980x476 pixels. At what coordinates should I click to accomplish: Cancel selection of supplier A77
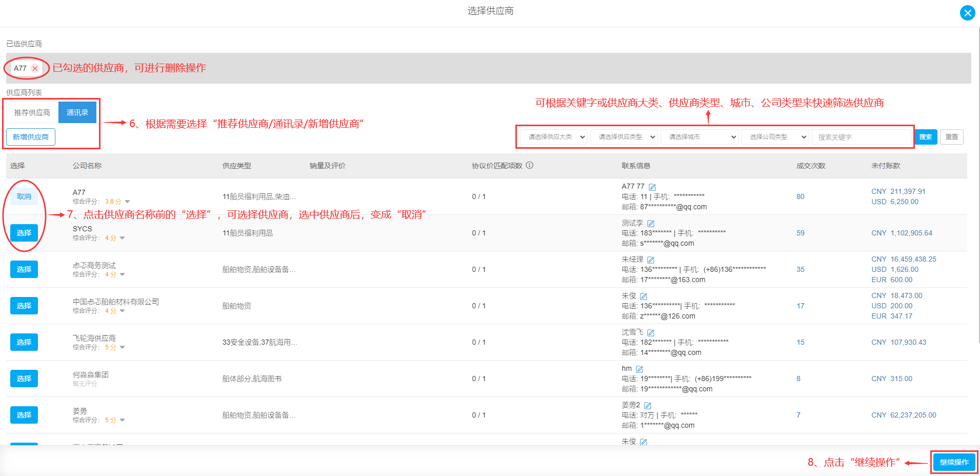click(24, 196)
